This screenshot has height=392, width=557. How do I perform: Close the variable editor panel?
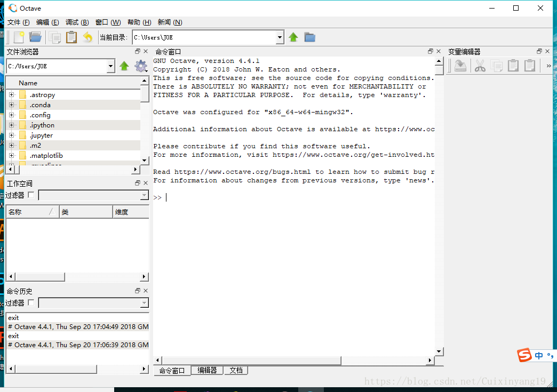coord(547,52)
